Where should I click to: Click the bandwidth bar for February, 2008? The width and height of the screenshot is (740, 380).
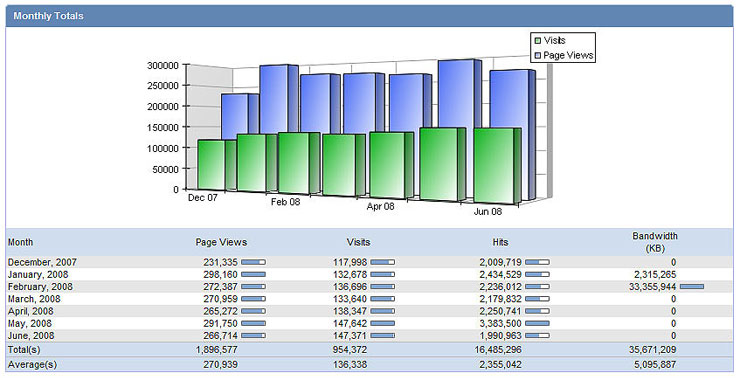click(x=692, y=287)
